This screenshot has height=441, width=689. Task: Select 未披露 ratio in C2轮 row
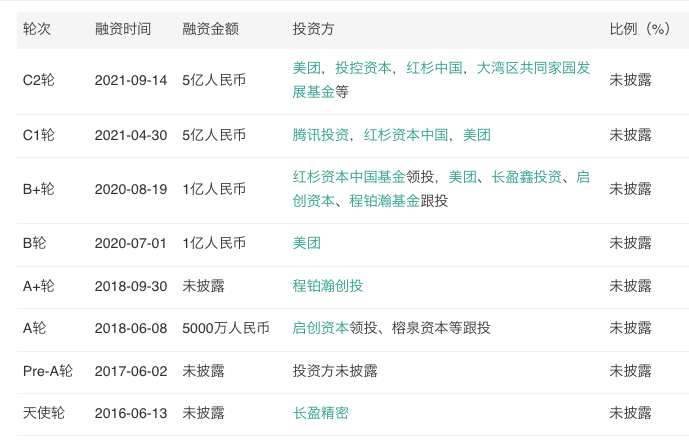click(x=631, y=80)
